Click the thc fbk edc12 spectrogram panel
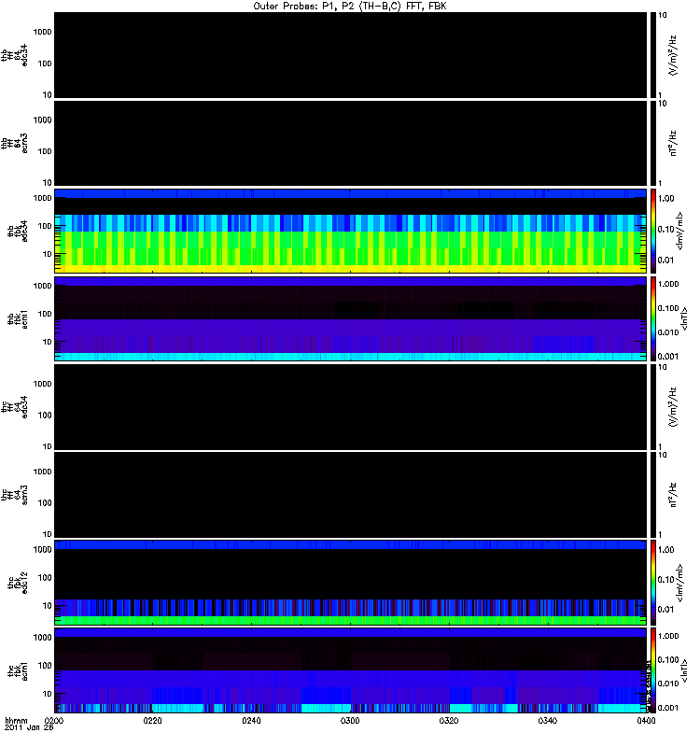700x747 pixels. pos(351,582)
